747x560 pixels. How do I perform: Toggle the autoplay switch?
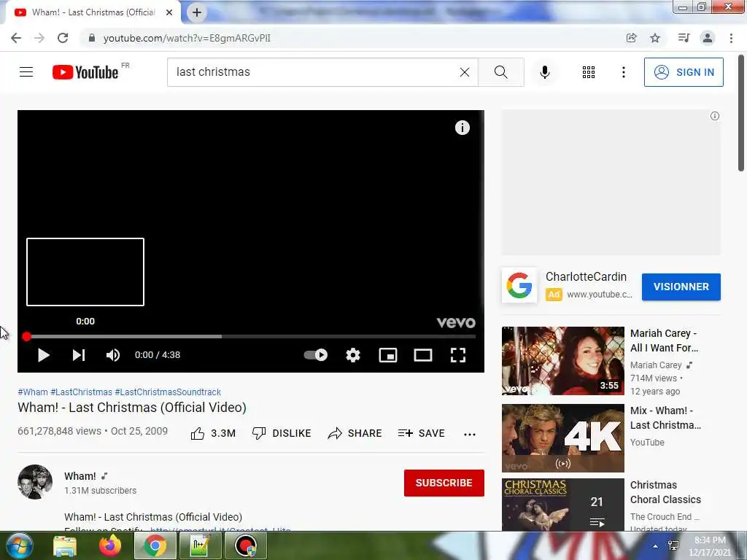[316, 355]
